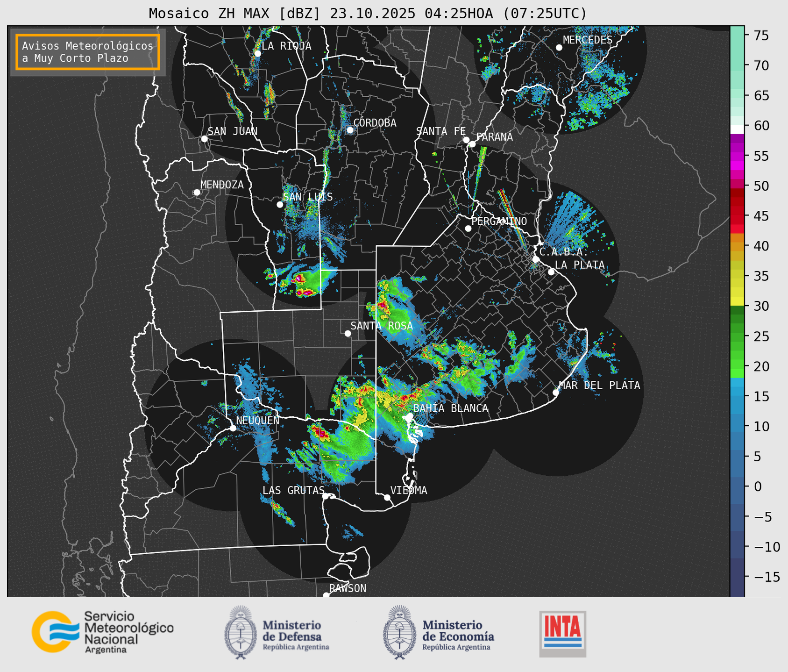Click the 55 dBZ magenta band on the color scale
This screenshot has width=788, height=672.
coord(737,156)
